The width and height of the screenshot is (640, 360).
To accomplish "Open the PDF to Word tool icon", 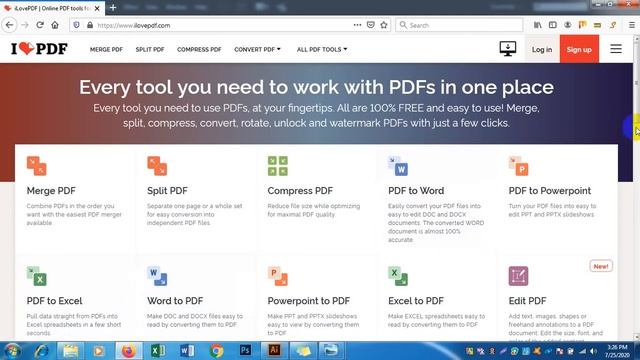I will 398,166.
